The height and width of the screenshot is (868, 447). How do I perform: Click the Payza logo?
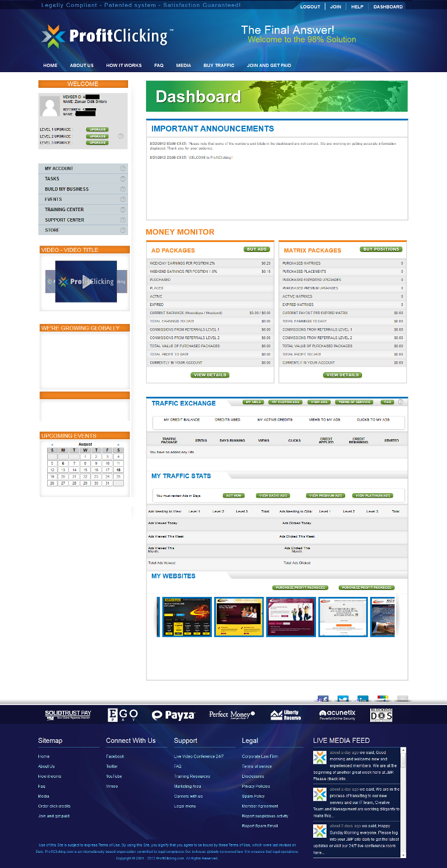click(x=173, y=716)
